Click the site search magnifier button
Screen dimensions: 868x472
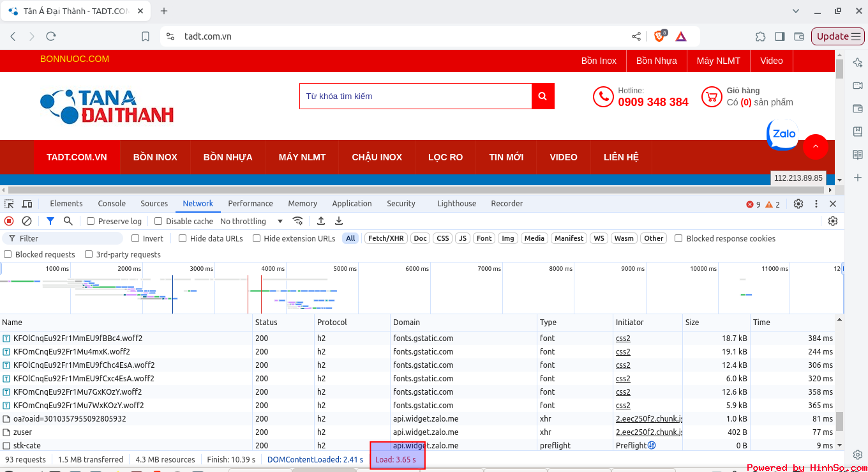point(542,96)
